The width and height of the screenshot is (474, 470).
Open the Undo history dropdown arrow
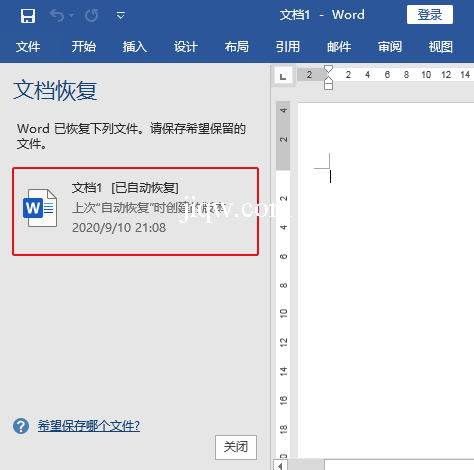click(x=71, y=15)
